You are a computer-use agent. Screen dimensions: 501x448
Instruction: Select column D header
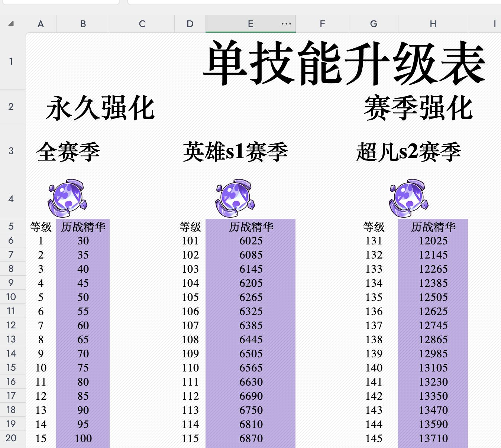point(190,24)
